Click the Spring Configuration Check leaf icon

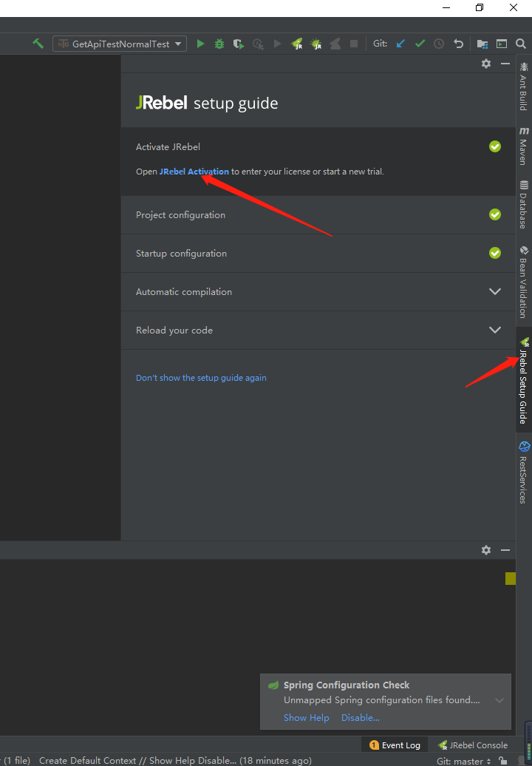tap(273, 685)
